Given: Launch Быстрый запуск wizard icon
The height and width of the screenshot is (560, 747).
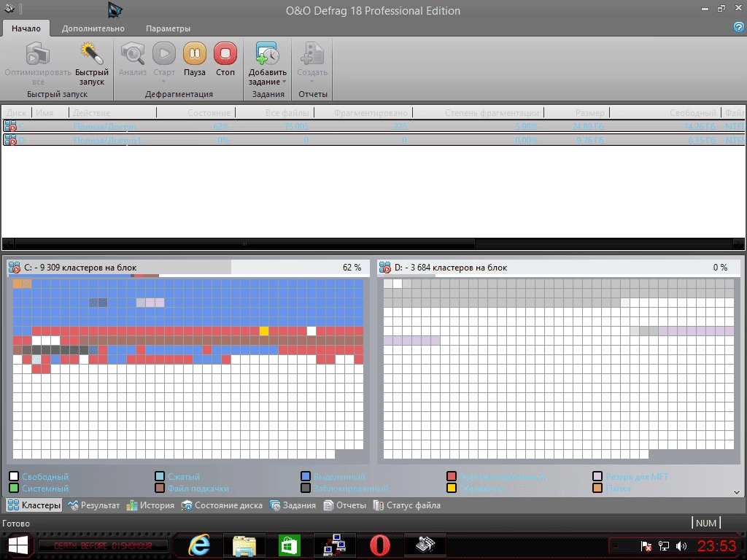Looking at the screenshot, I should point(92,53).
